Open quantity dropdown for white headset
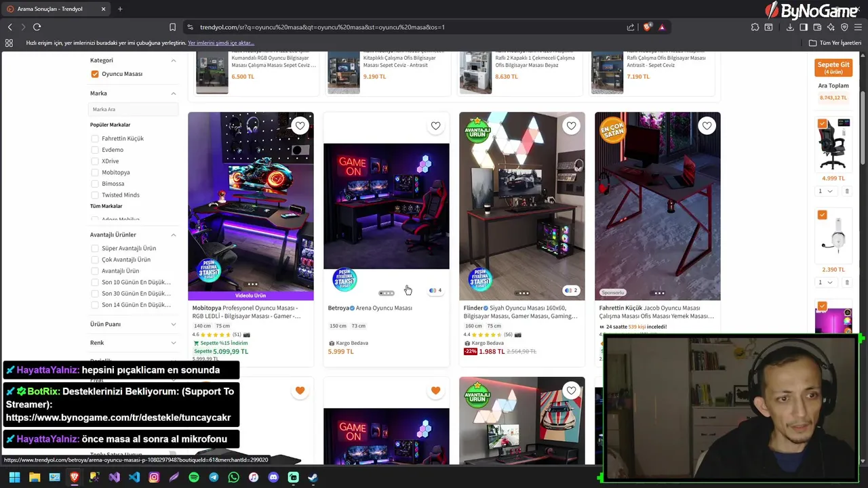Screen dimensions: 868x488 825,282
